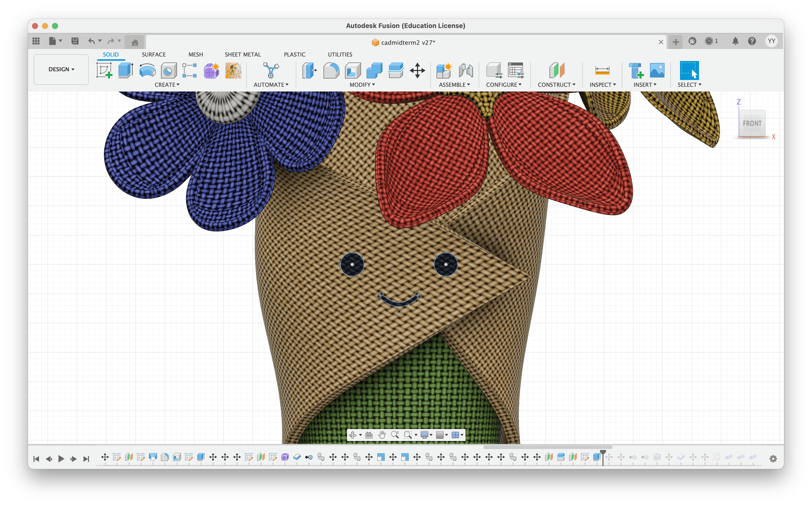Click the FRONT face of ViewCube
812x506 pixels.
click(x=752, y=123)
